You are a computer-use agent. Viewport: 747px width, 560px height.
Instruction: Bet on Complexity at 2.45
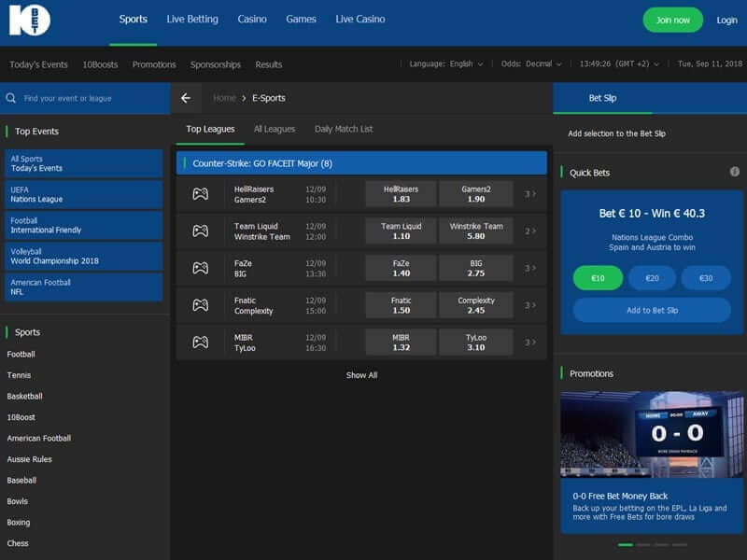(x=476, y=305)
